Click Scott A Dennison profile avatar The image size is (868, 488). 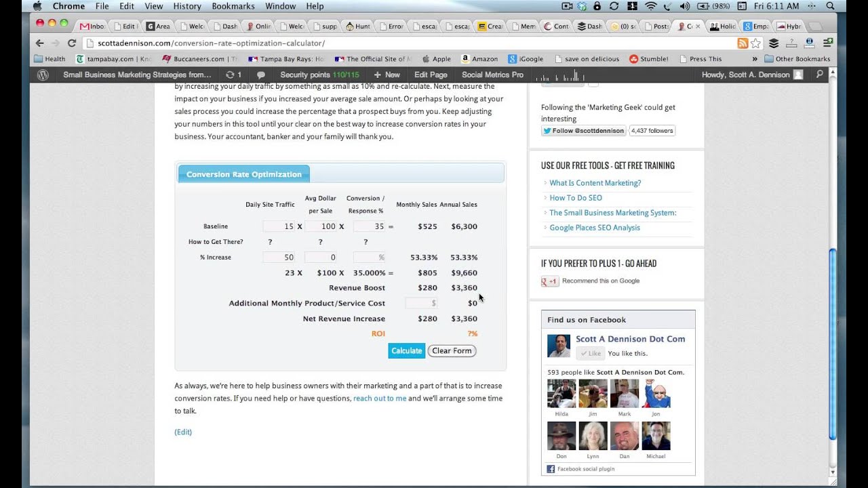pyautogui.click(x=559, y=346)
